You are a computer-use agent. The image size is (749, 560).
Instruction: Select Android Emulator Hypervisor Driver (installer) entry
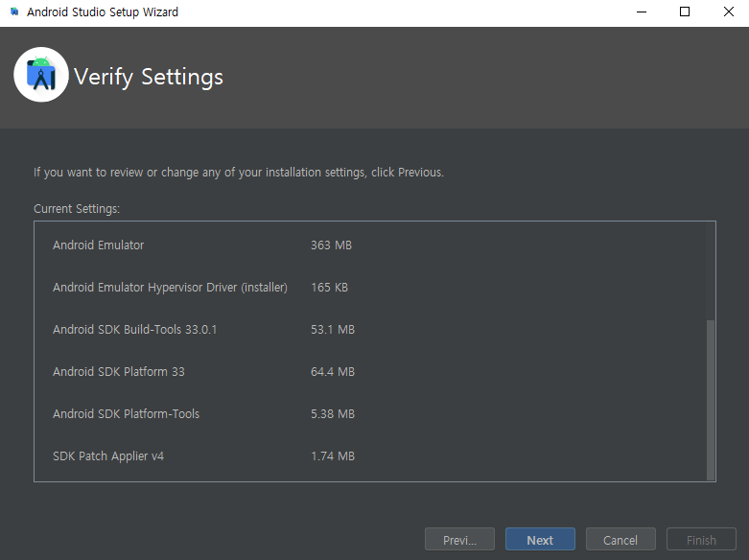pyautogui.click(x=170, y=287)
